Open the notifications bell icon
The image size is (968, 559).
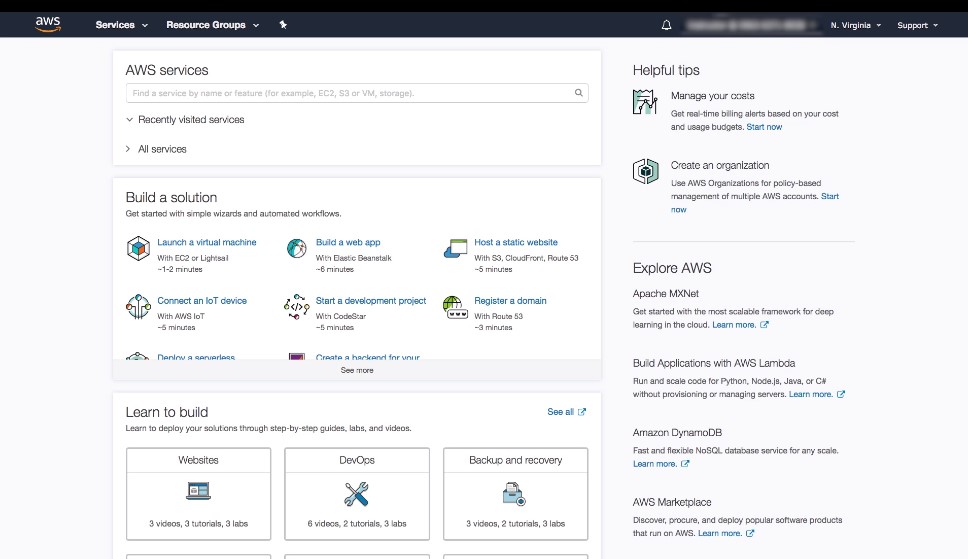[x=666, y=25]
